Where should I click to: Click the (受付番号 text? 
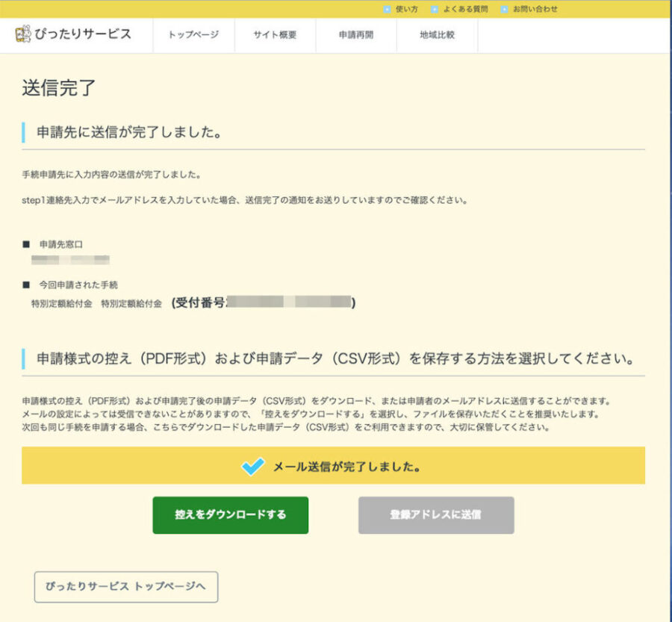(x=198, y=302)
